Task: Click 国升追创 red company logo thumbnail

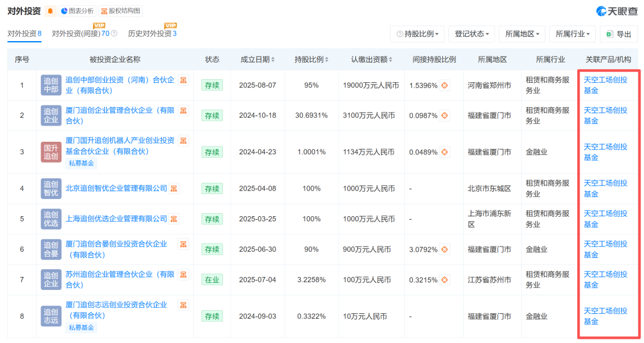Action: tap(51, 152)
